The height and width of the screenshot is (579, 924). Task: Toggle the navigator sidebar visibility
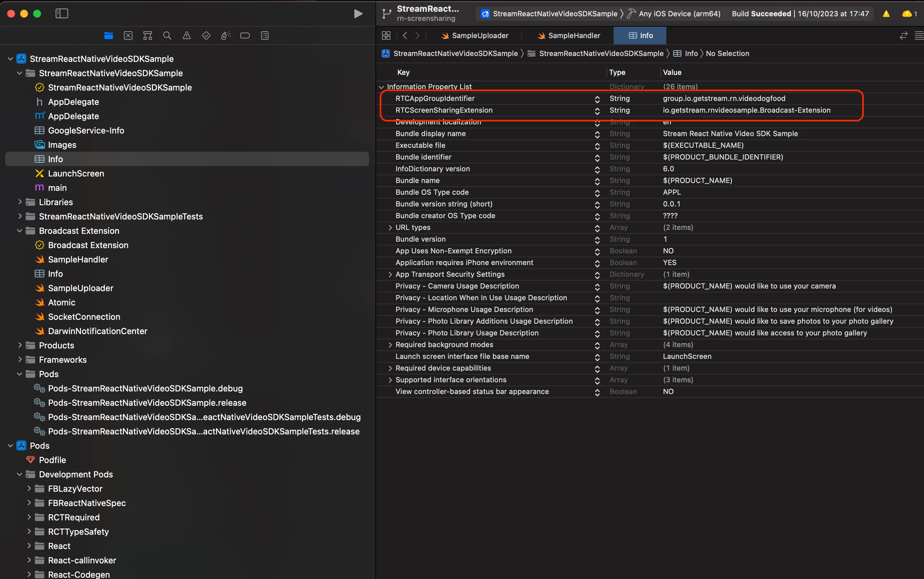pyautogui.click(x=61, y=13)
